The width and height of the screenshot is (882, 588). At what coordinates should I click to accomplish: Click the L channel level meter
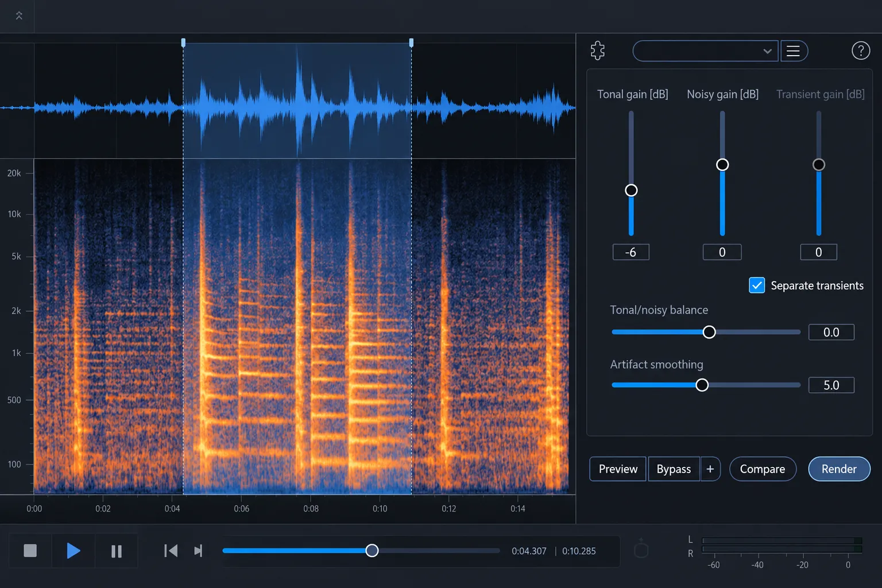pos(782,540)
